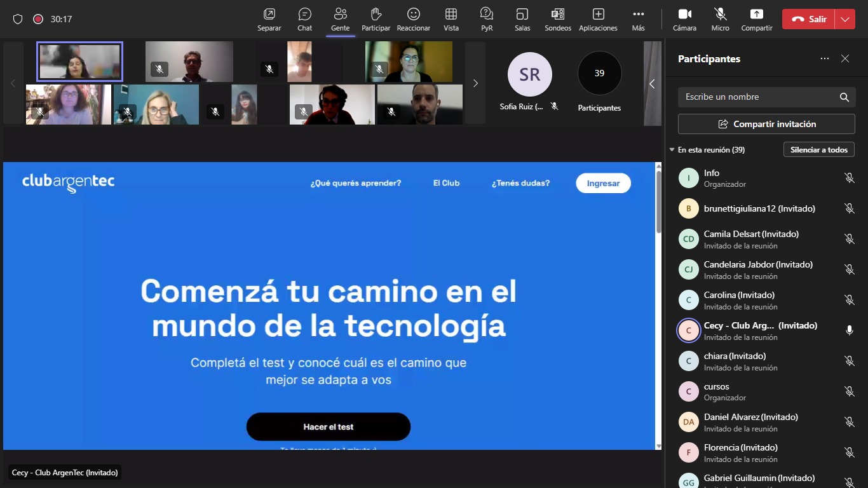
Task: Toggle mic icon for chiara
Action: point(849,361)
